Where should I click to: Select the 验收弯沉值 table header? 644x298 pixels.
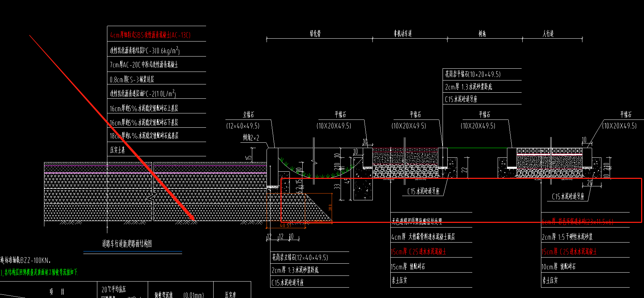tap(164, 295)
